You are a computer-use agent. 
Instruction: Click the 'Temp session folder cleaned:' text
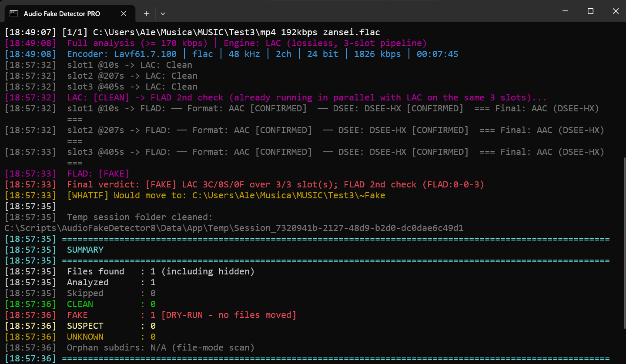[x=140, y=217]
